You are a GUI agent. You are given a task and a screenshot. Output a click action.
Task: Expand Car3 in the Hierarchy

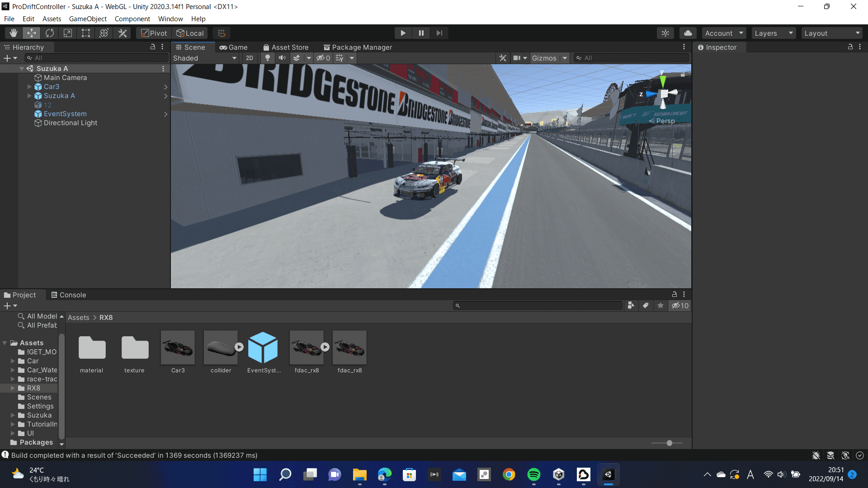[29, 87]
